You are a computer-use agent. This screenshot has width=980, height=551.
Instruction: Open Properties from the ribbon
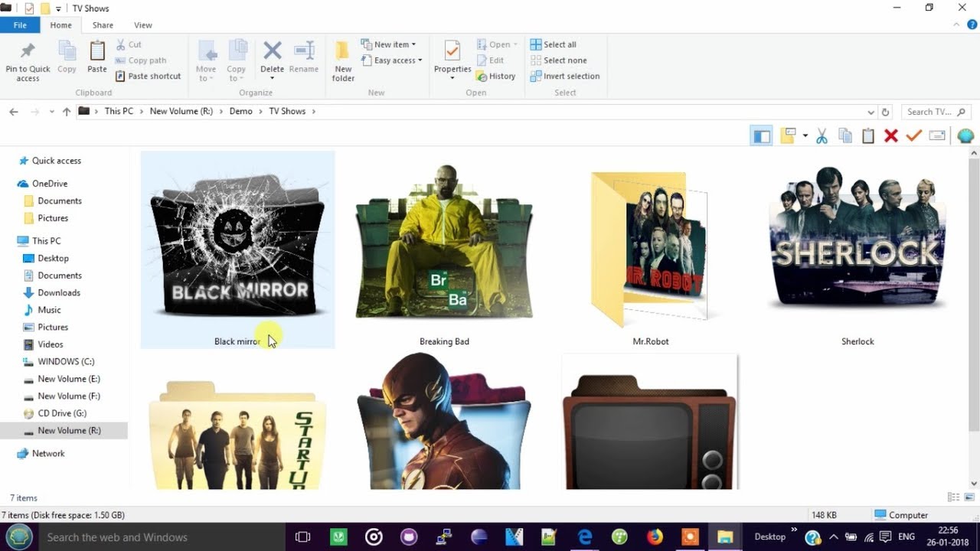click(x=452, y=60)
